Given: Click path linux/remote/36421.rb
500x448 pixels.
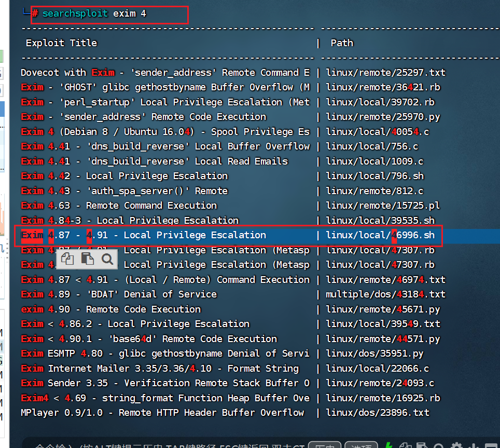Looking at the screenshot, I should (x=383, y=87).
